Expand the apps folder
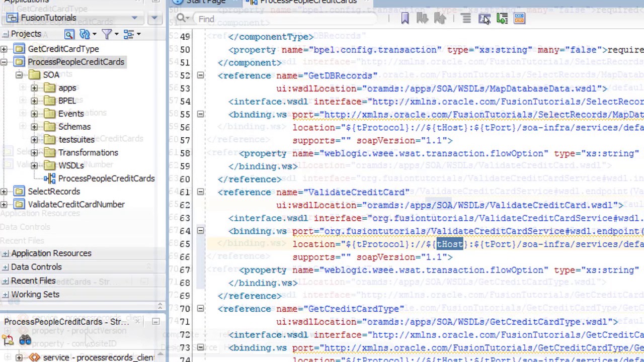This screenshot has width=644, height=362. click(34, 88)
